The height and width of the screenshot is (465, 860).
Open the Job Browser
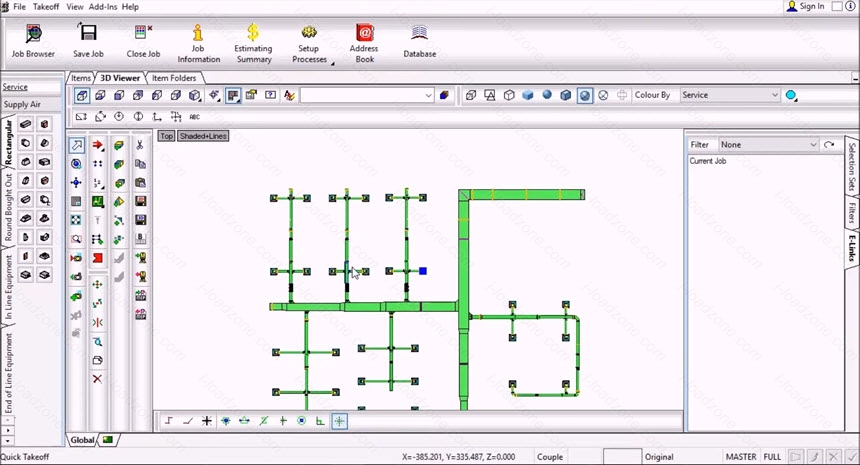tap(33, 41)
